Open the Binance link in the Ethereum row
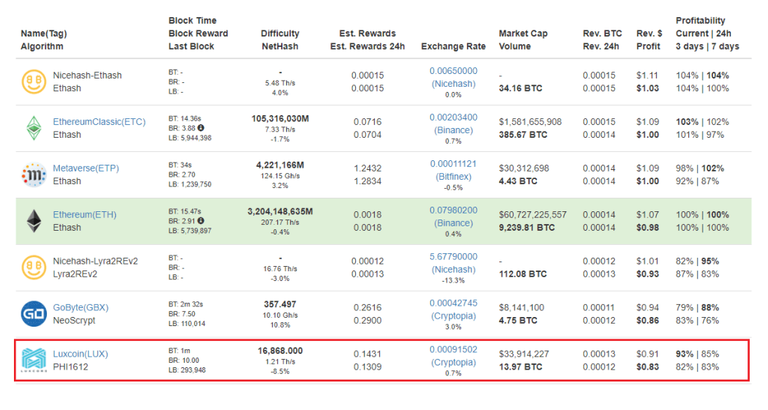The width and height of the screenshot is (768, 410). [453, 223]
